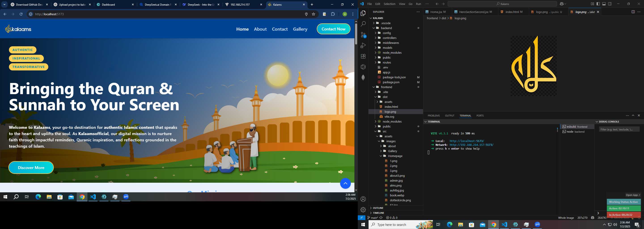Click the webpage vertical scrollbar thumb
644x229 pixels.
click(356, 34)
